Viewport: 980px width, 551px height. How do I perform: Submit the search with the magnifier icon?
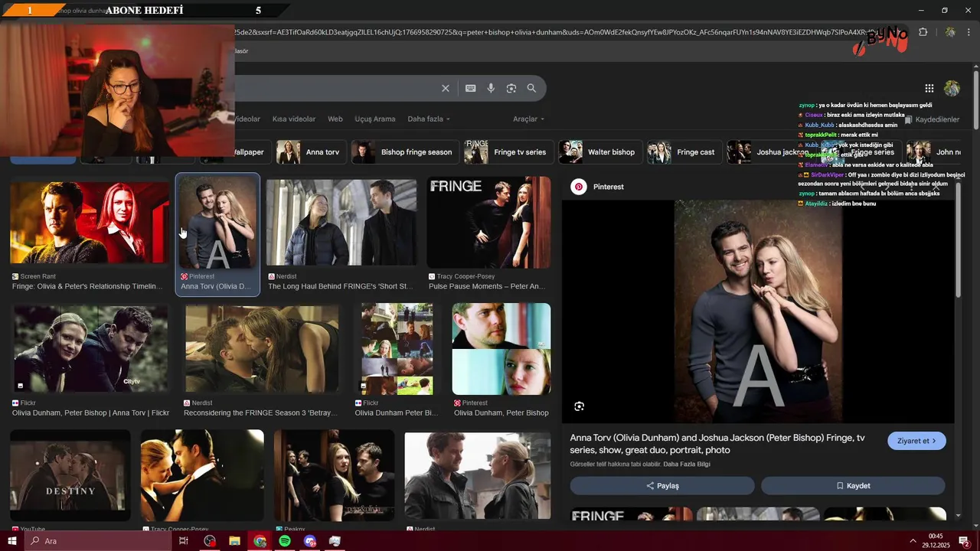click(531, 89)
